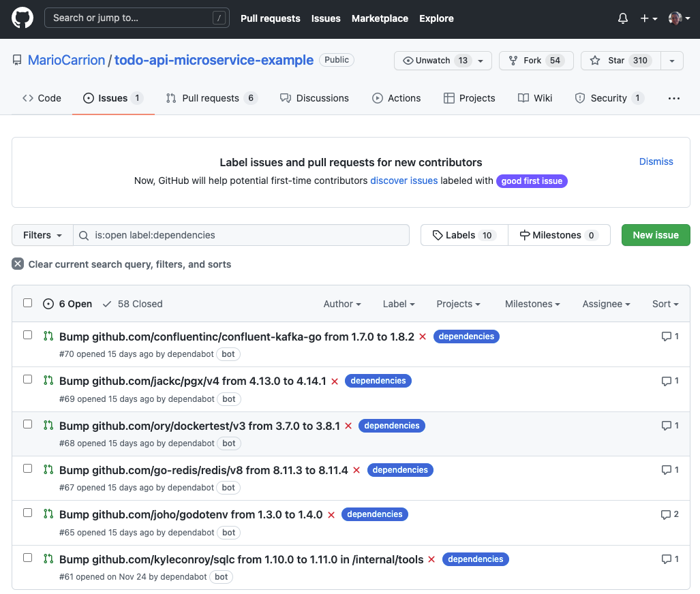700x594 pixels.
Task: Focus the Search or jump to field
Action: pos(136,18)
